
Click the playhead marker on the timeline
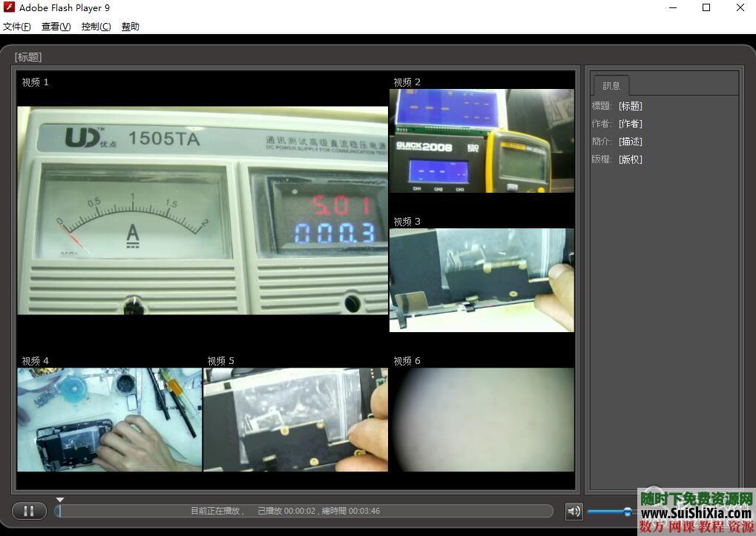click(x=60, y=501)
